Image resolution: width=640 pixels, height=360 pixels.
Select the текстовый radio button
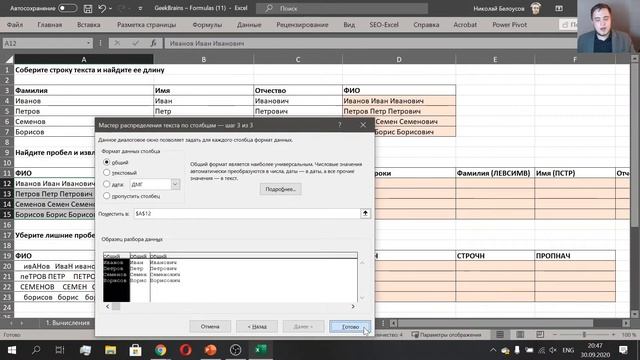click(107, 173)
